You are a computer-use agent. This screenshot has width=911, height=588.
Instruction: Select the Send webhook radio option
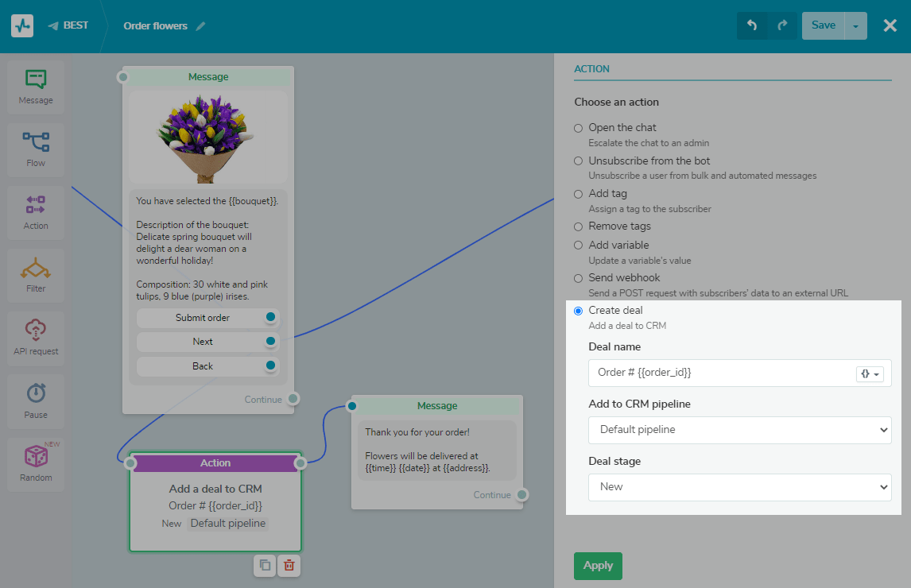tap(579, 278)
